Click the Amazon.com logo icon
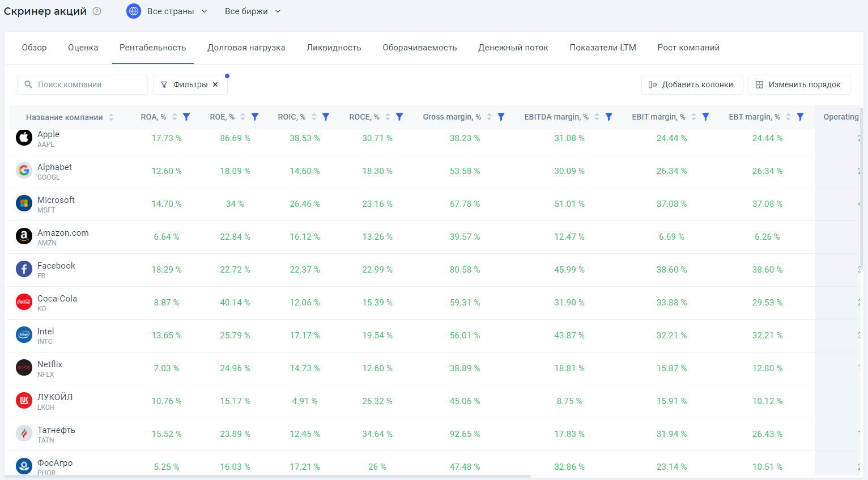Image resolution: width=868 pixels, height=480 pixels. tap(24, 236)
